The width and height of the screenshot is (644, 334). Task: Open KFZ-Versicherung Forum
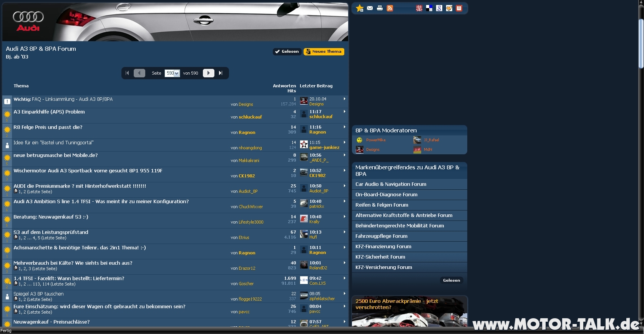(383, 267)
